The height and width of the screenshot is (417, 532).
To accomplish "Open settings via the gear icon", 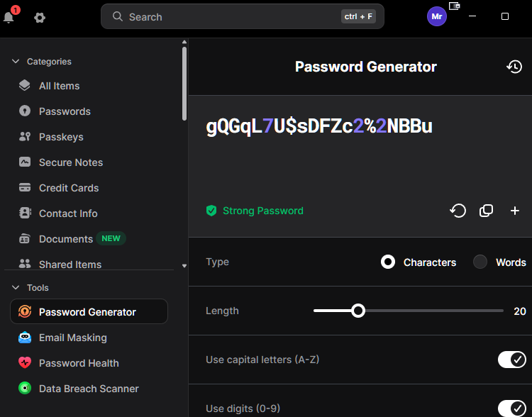I will click(40, 17).
